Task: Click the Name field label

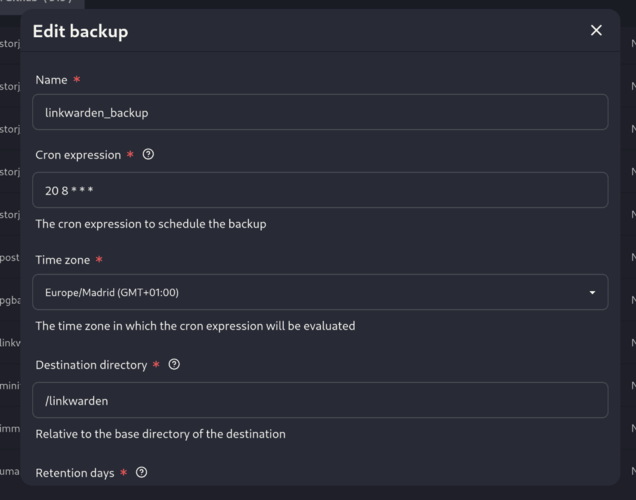Action: tap(51, 80)
